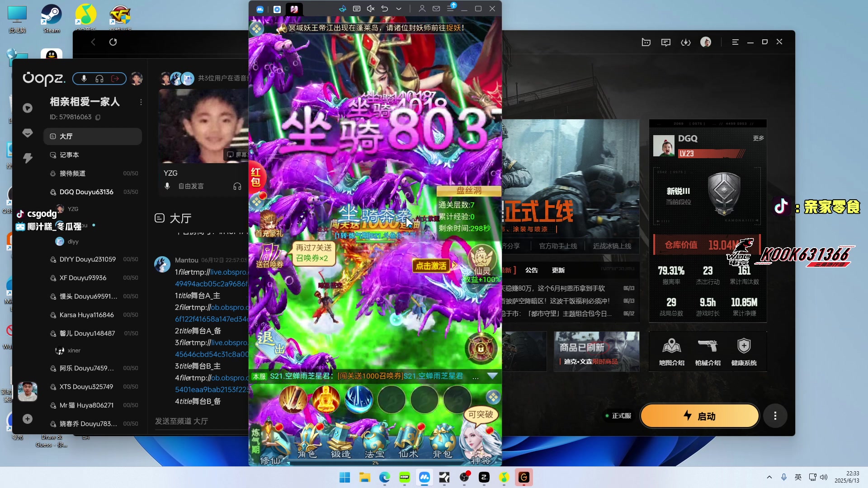868x488 pixels.
Task: Open Oopz lightning sidebar icon
Action: click(x=28, y=158)
